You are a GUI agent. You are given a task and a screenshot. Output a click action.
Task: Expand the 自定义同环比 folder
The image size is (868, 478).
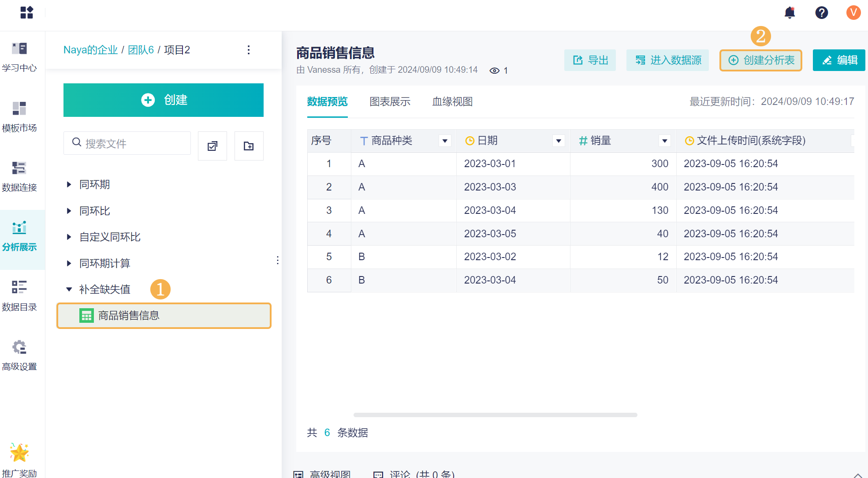tap(69, 237)
